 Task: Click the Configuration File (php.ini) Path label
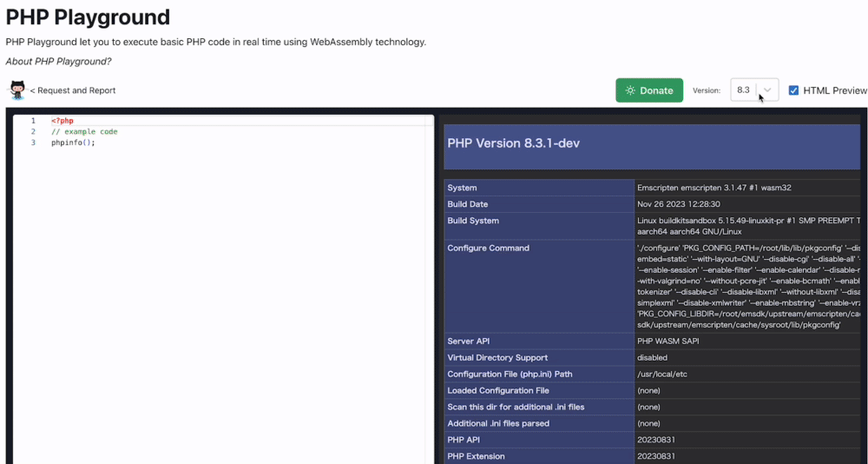click(510, 375)
